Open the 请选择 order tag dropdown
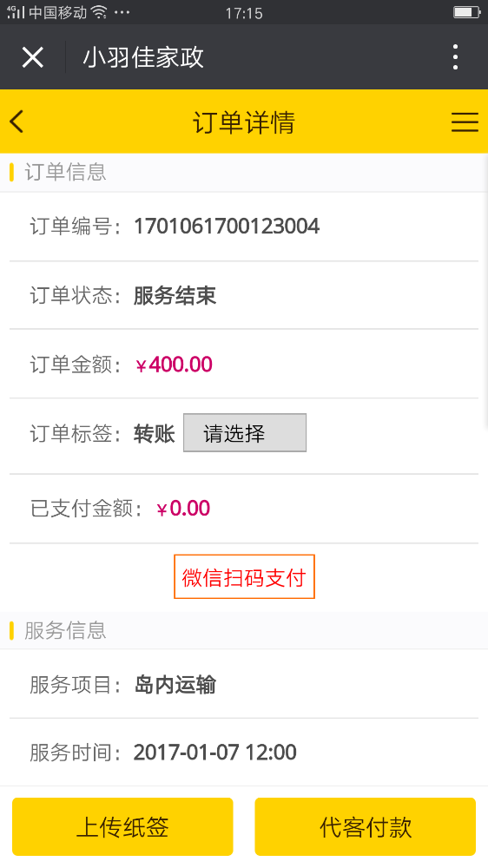 (x=245, y=433)
